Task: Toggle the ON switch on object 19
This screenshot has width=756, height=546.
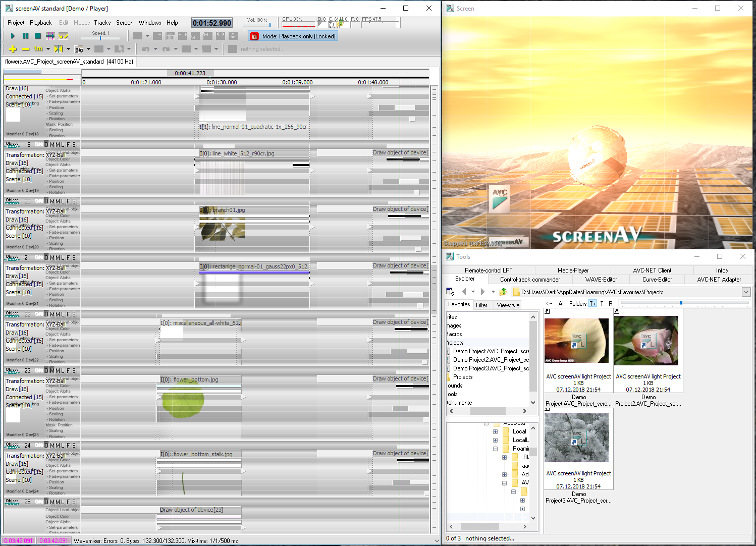Action: (x=39, y=144)
